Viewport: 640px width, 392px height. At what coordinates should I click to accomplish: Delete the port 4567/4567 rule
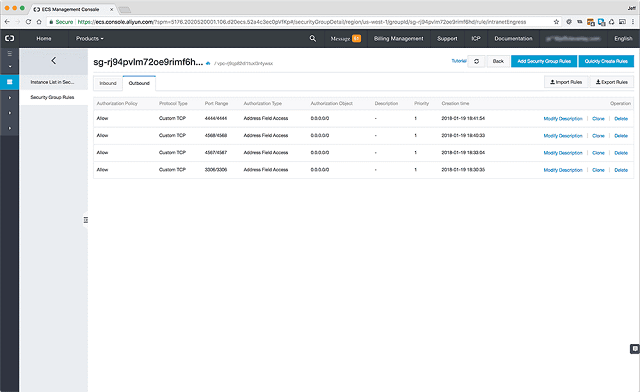[621, 153]
